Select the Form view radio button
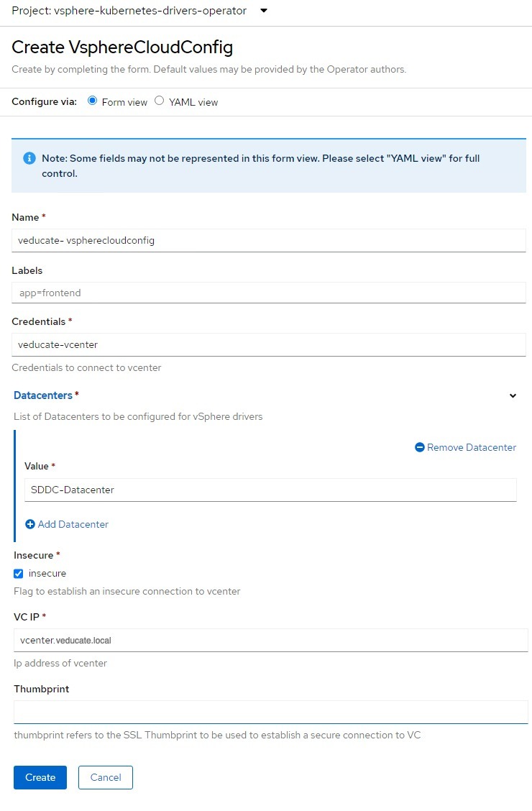 (x=93, y=101)
